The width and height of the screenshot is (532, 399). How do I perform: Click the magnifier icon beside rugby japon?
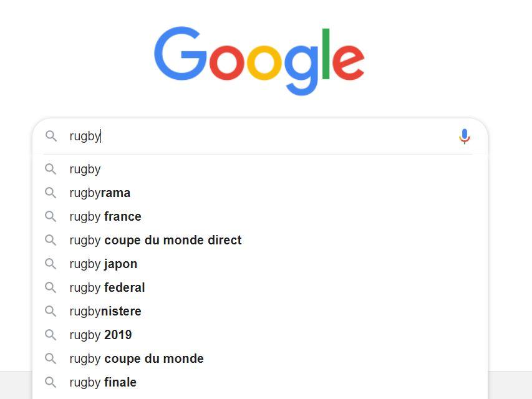point(51,264)
